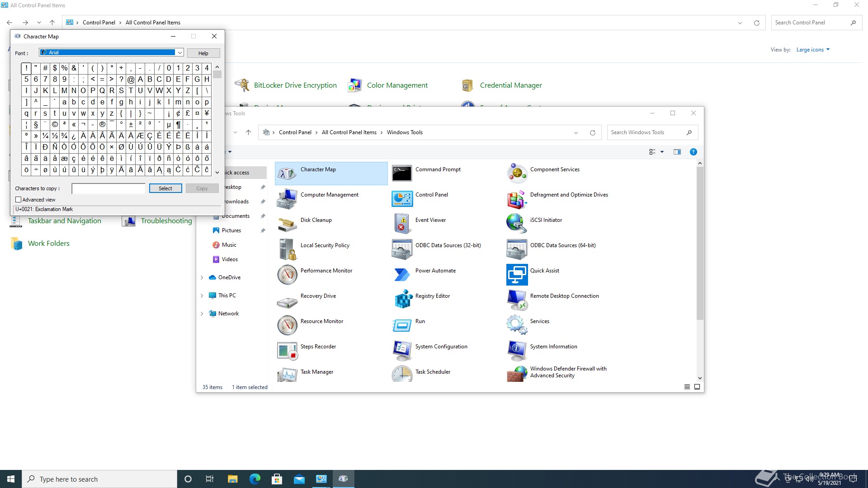Open Task Scheduler icon

(402, 374)
